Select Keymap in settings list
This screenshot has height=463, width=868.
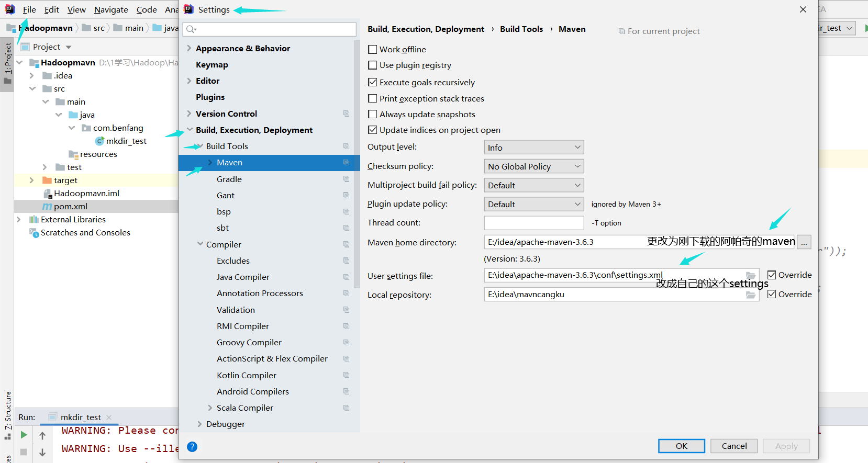pyautogui.click(x=212, y=64)
